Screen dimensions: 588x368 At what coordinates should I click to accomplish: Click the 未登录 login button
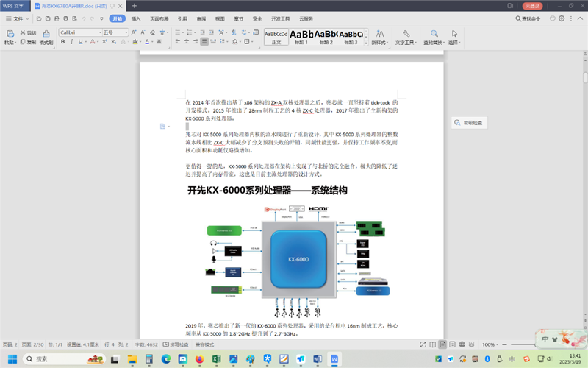coord(532,6)
